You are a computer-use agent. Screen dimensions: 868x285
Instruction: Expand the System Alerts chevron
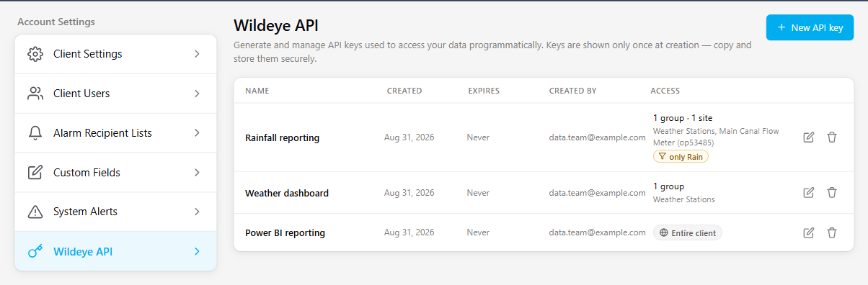(197, 212)
